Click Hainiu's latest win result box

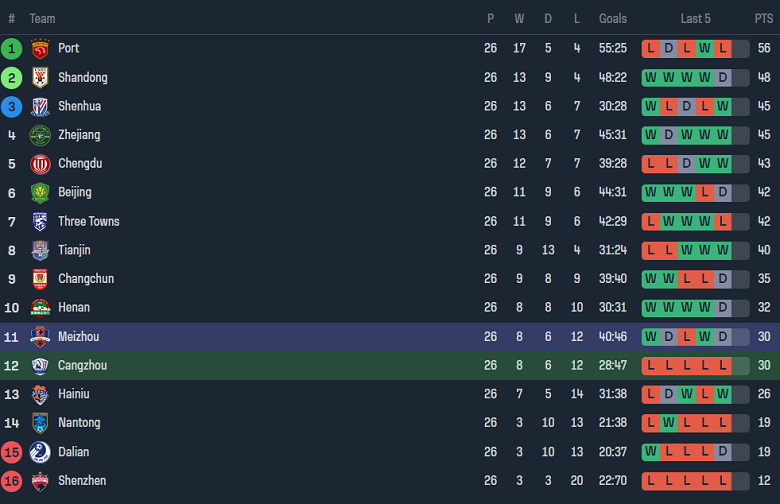point(722,394)
